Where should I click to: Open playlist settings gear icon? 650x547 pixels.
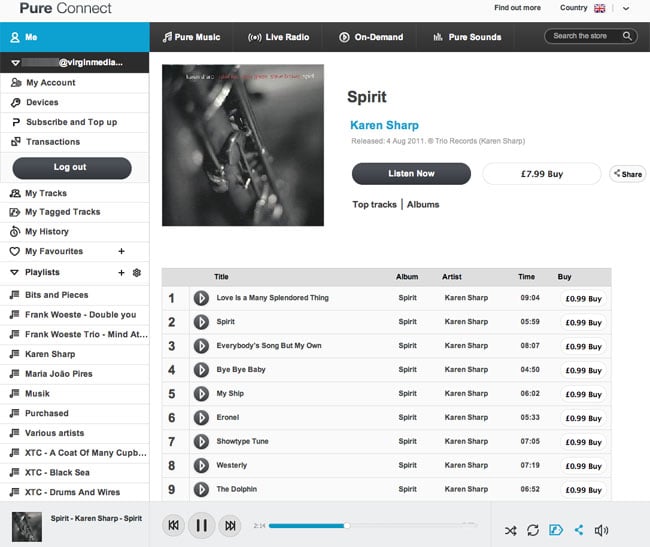tap(137, 272)
